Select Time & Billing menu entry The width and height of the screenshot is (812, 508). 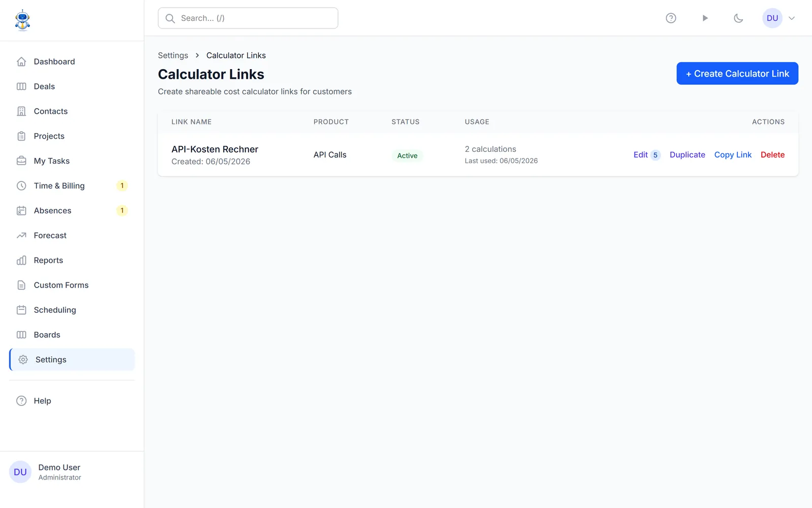(72, 186)
